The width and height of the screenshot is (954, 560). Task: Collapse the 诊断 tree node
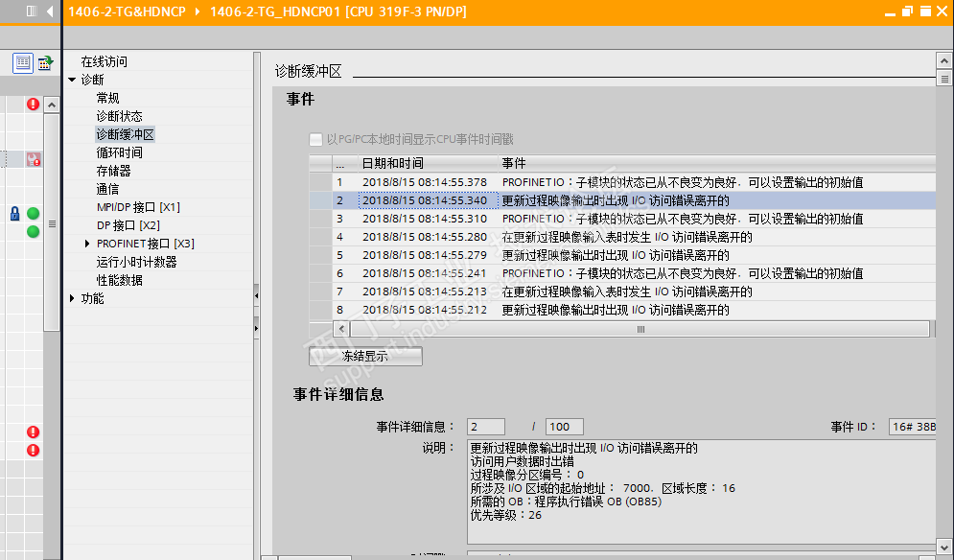72,80
